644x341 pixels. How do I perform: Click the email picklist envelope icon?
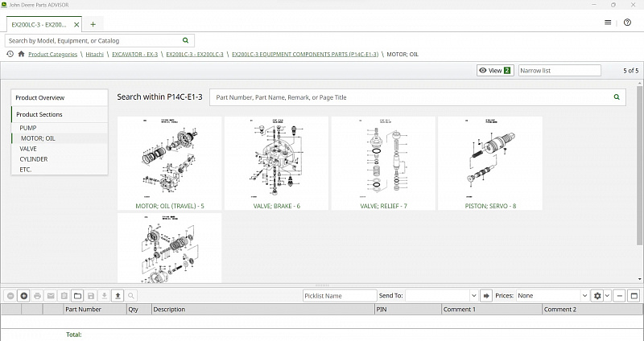click(51, 295)
